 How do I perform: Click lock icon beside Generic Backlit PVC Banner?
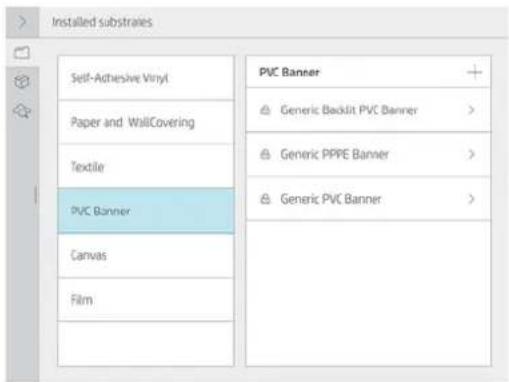pos(265,110)
